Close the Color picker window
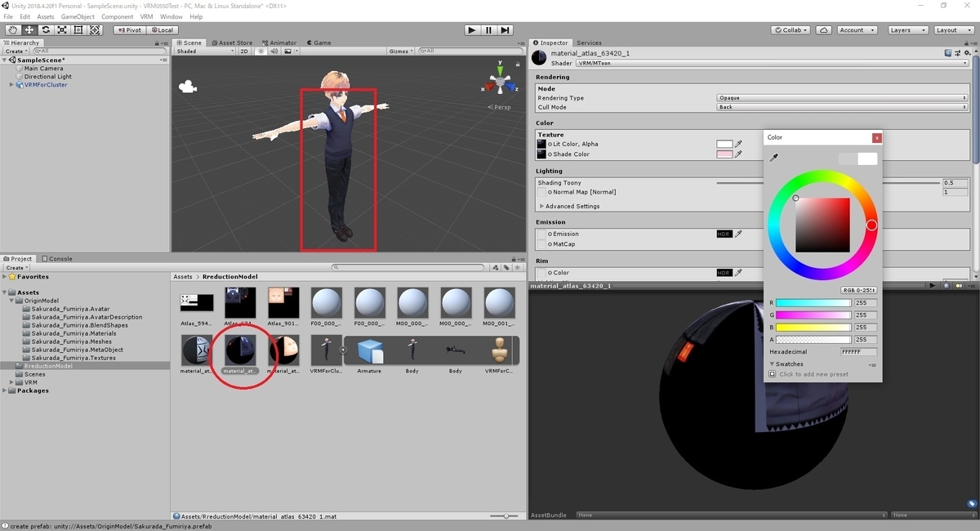Image resolution: width=980 pixels, height=531 pixels. (x=876, y=138)
